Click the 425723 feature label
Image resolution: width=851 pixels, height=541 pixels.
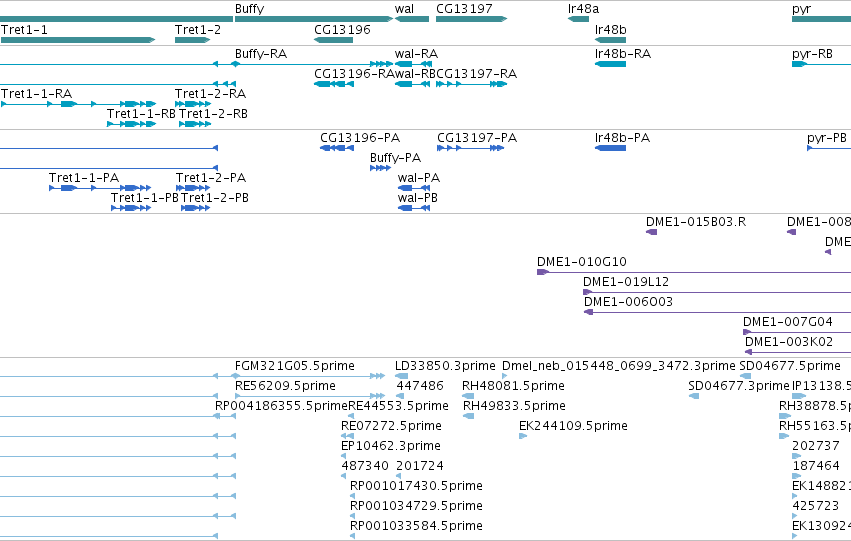816,506
